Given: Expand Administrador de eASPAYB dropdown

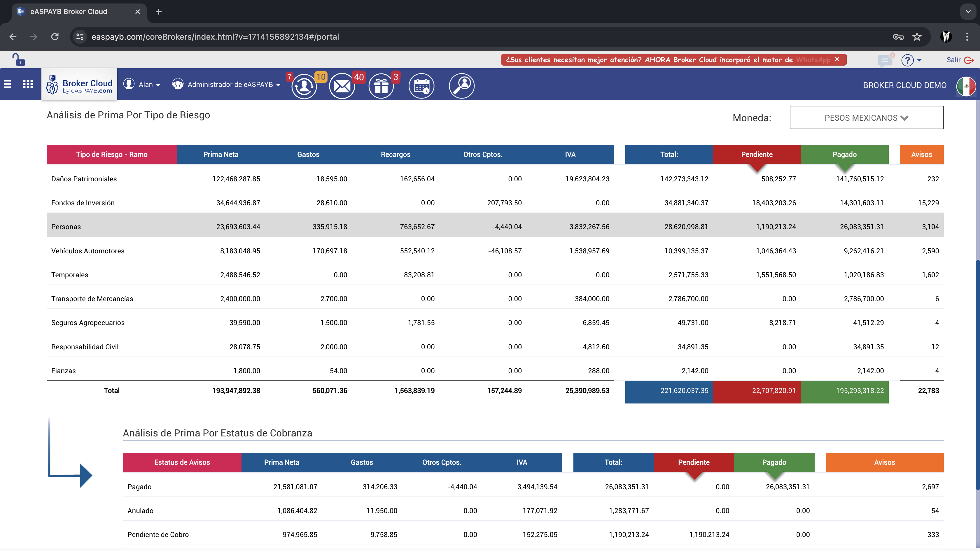Looking at the screenshot, I should tap(226, 85).
